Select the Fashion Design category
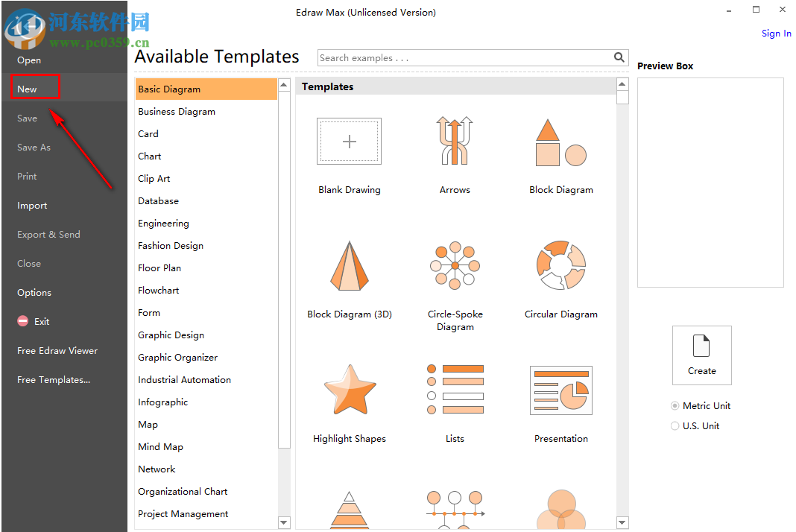 [206, 245]
